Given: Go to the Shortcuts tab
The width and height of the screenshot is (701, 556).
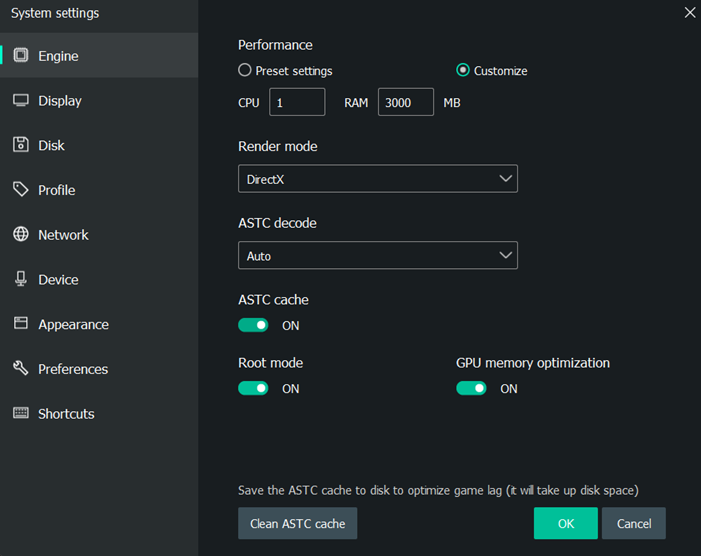Looking at the screenshot, I should pyautogui.click(x=99, y=413).
